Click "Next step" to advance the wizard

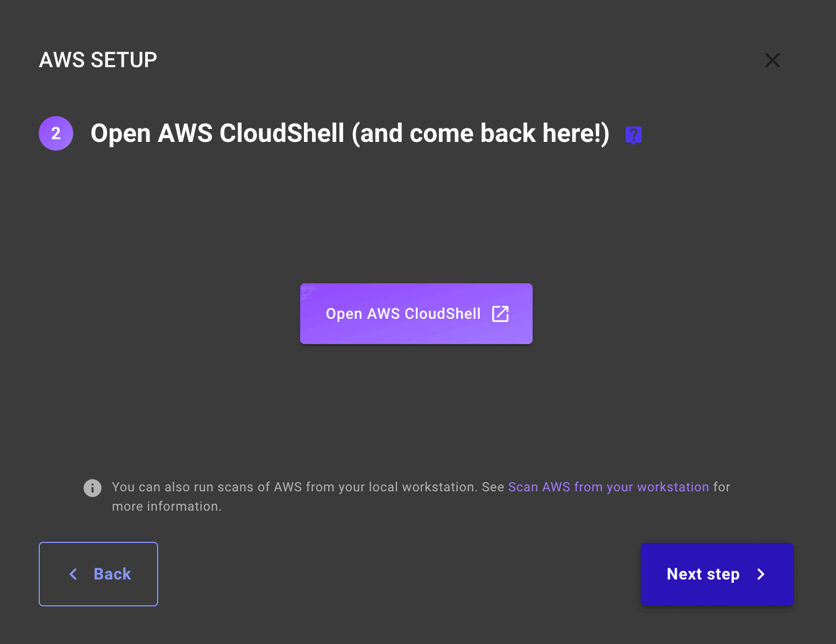717,574
